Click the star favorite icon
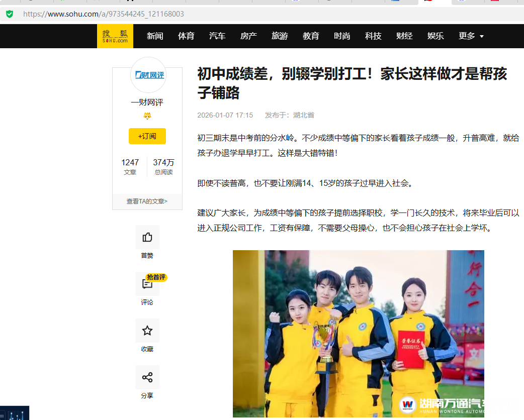Screen dimensions: 524x420 tap(147, 331)
